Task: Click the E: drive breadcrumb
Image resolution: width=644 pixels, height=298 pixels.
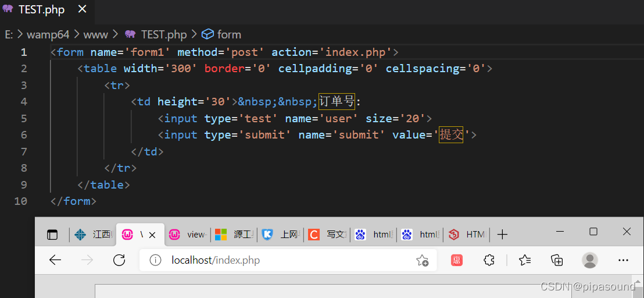Action: [9, 34]
